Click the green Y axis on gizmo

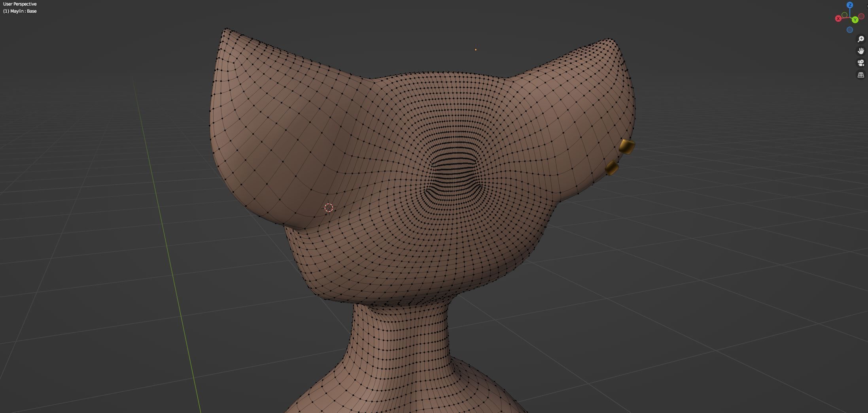click(855, 19)
